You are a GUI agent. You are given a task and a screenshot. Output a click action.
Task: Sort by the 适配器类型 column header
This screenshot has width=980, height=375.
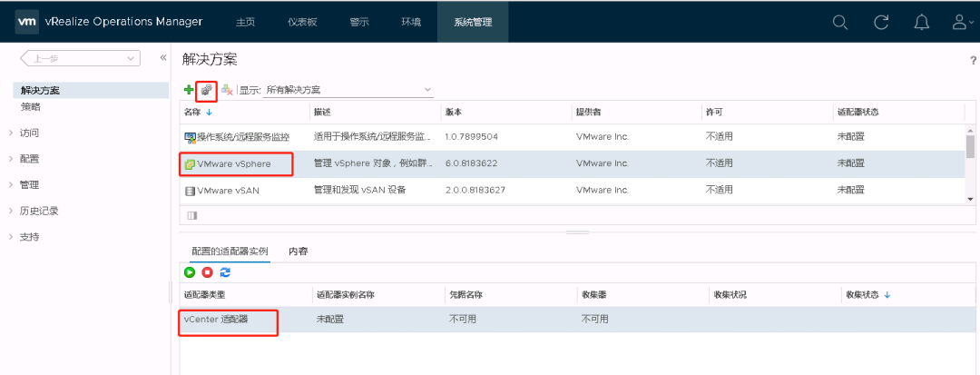[x=244, y=294]
